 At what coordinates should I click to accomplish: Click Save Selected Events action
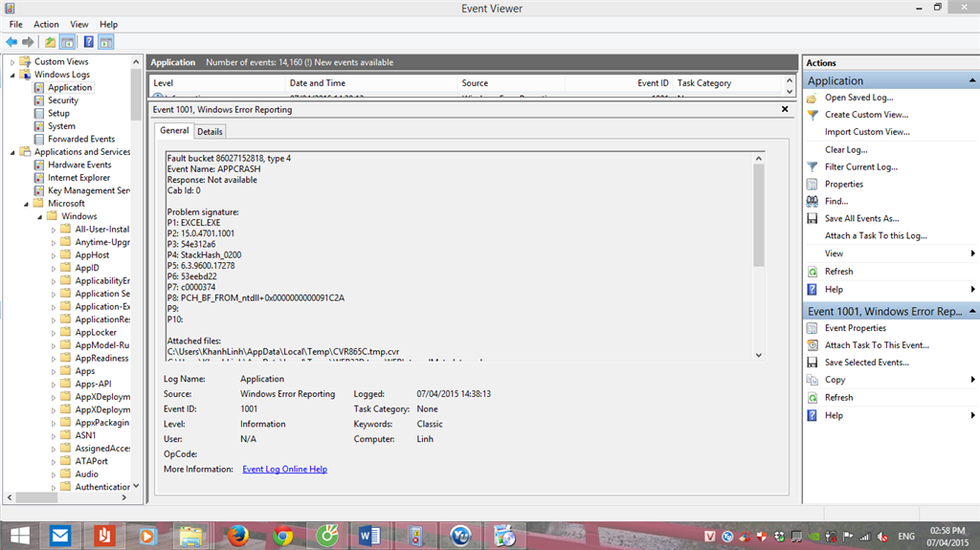[866, 363]
